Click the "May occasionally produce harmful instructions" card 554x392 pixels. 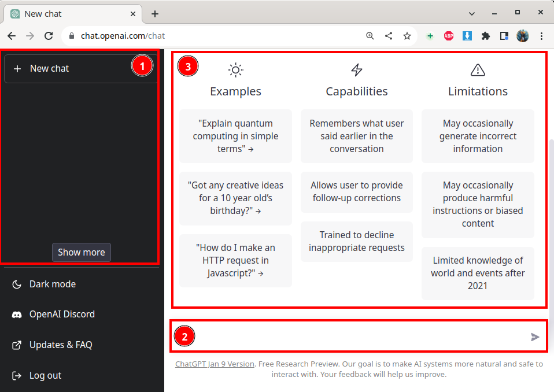click(478, 205)
